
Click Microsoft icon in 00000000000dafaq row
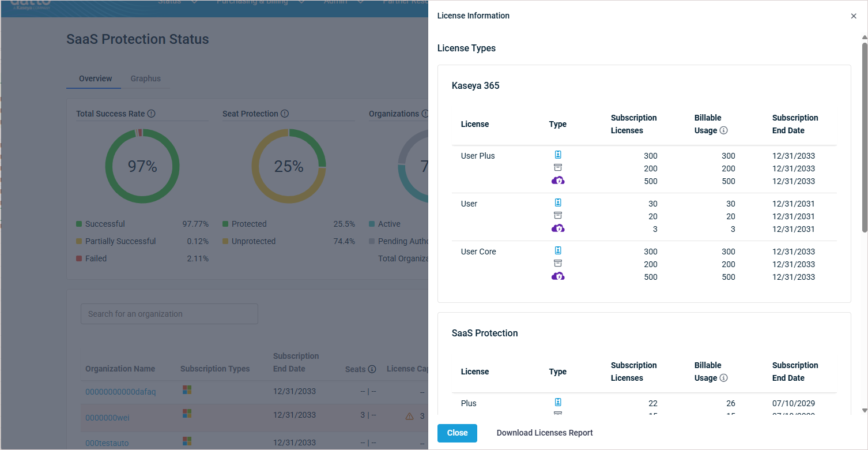click(187, 390)
